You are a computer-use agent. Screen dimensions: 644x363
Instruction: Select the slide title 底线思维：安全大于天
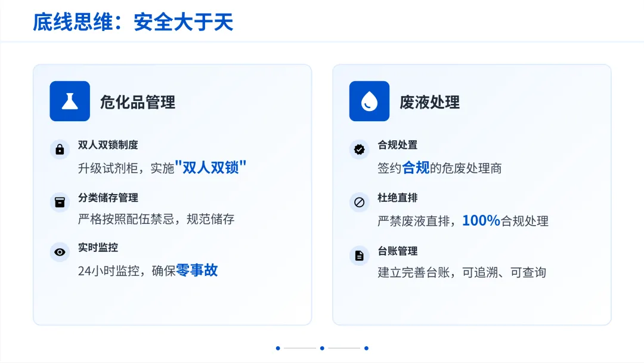pyautogui.click(x=133, y=21)
